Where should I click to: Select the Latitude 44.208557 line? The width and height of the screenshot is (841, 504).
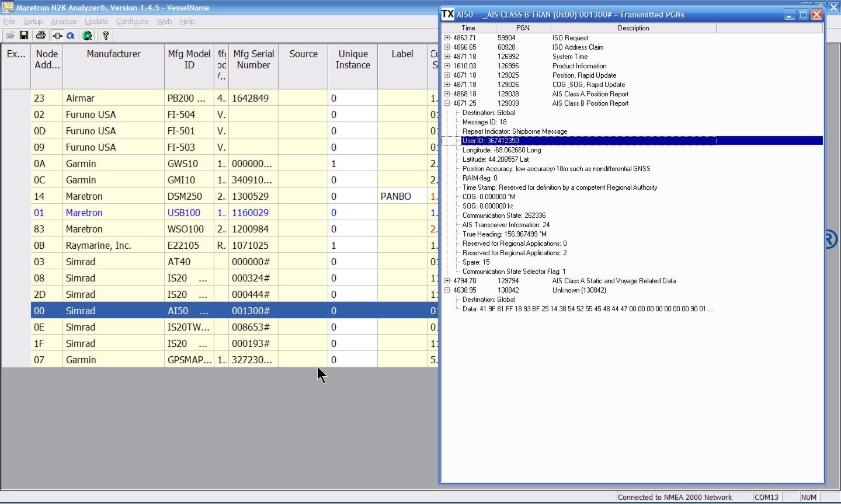click(495, 159)
